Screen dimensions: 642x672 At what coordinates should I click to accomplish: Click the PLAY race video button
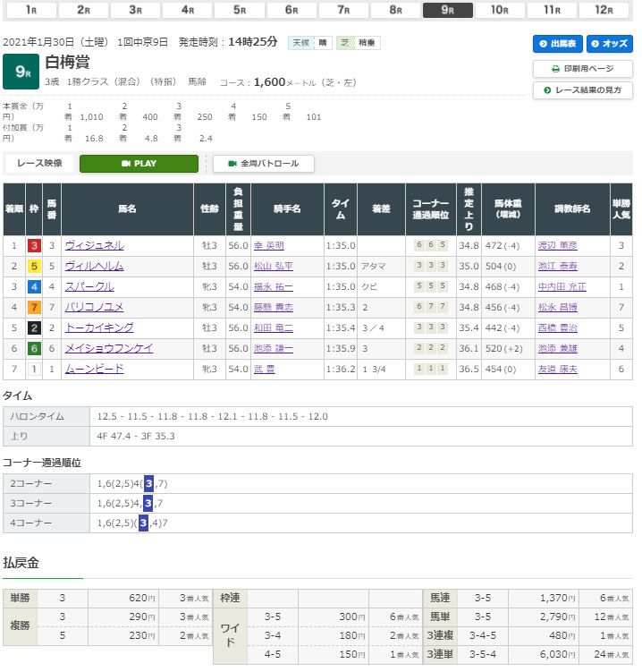(x=139, y=164)
